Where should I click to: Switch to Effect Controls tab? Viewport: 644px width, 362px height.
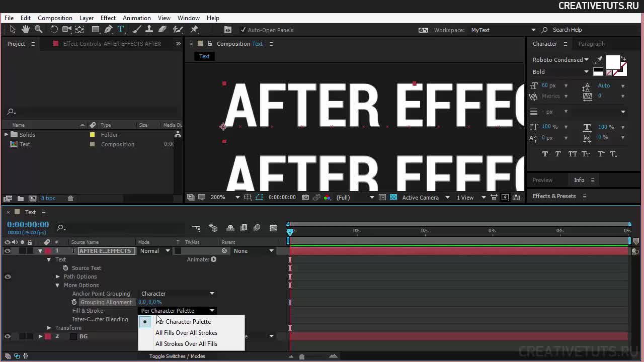click(x=112, y=44)
